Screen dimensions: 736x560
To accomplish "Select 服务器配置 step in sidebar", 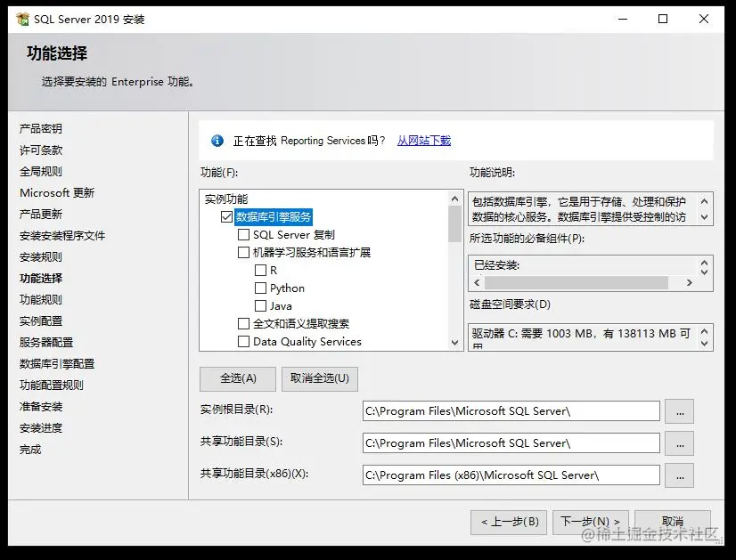I will tap(46, 343).
